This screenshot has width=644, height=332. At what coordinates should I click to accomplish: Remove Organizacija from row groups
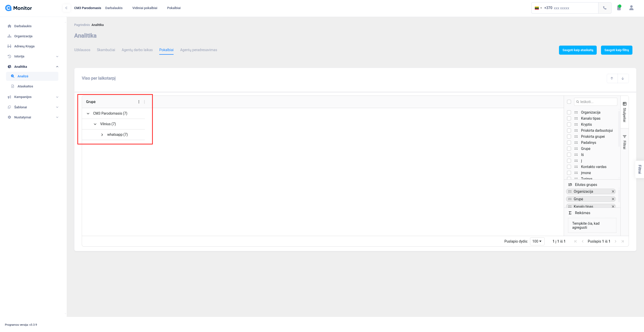(x=613, y=191)
